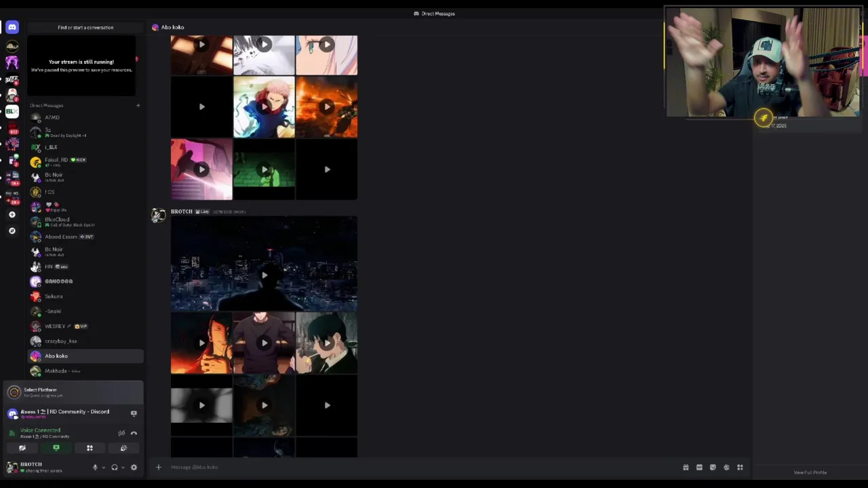Viewport: 868px width, 488px height.
Task: Toggle green screen share button
Action: [56, 448]
